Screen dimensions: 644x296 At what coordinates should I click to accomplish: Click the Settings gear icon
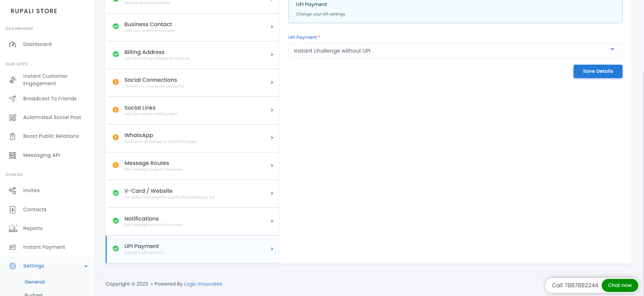pyautogui.click(x=12, y=266)
